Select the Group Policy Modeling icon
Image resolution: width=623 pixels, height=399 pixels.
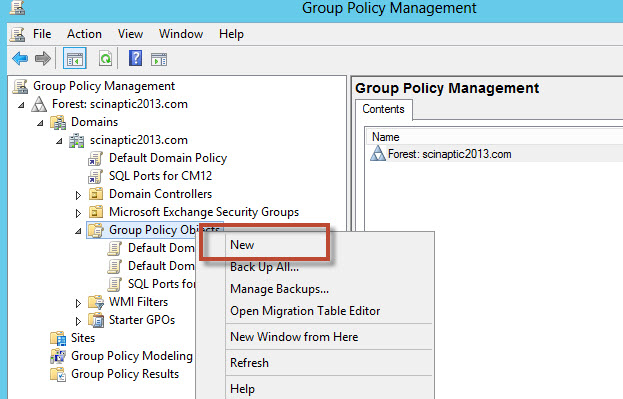[x=58, y=356]
